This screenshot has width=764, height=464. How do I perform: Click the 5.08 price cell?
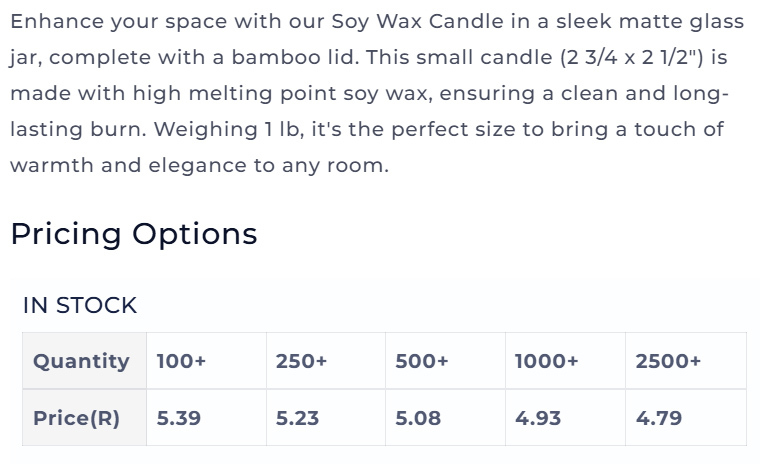(x=445, y=418)
